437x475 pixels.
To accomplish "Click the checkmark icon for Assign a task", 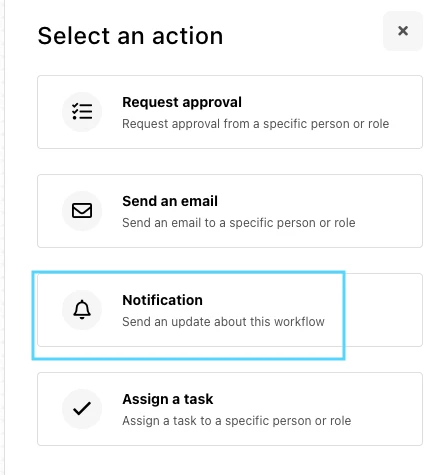I will click(x=82, y=409).
